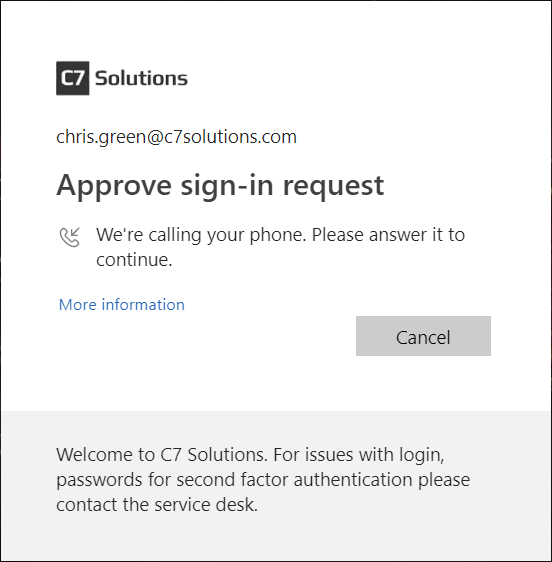Click the We're calling text
Screen dimensions: 552x562
pyautogui.click(x=148, y=236)
